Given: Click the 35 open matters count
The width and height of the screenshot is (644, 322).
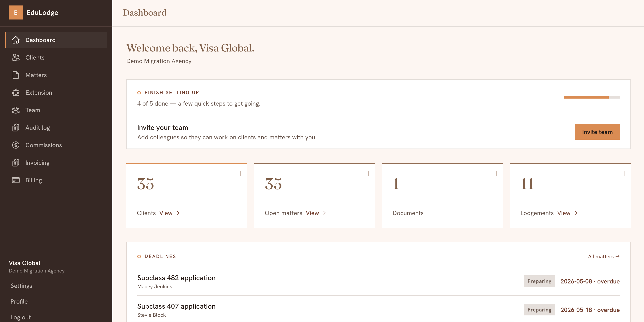Looking at the screenshot, I should (x=273, y=184).
